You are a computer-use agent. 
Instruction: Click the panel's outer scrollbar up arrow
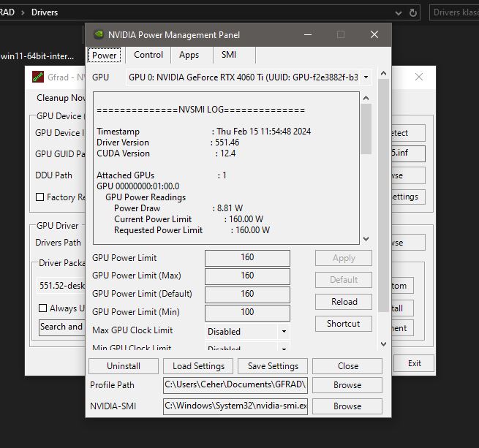[x=384, y=73]
